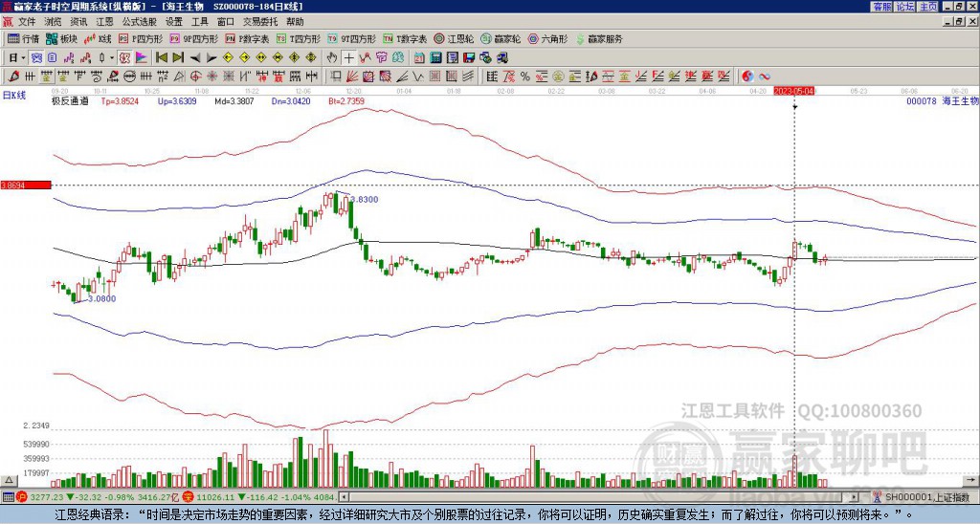Open the 浏览 menu
The image size is (980, 524).
(54, 22)
